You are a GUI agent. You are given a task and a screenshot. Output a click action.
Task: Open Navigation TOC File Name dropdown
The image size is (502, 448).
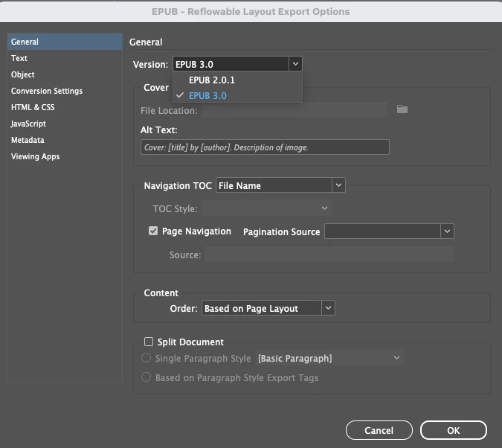tap(280, 185)
